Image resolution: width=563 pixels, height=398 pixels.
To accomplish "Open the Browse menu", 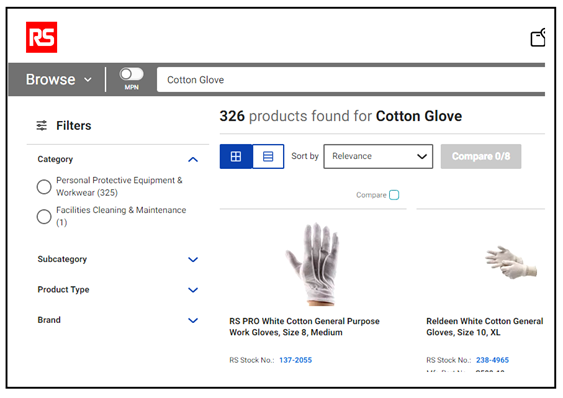I will [x=59, y=79].
